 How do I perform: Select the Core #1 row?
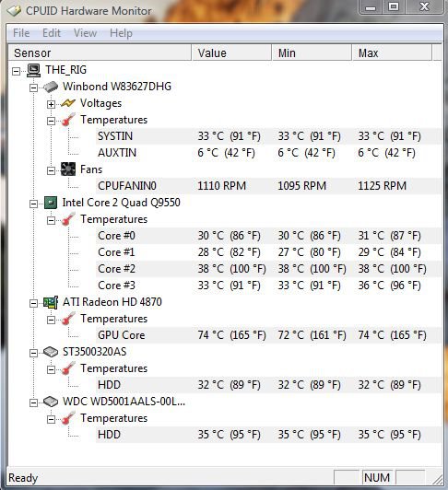(268, 252)
